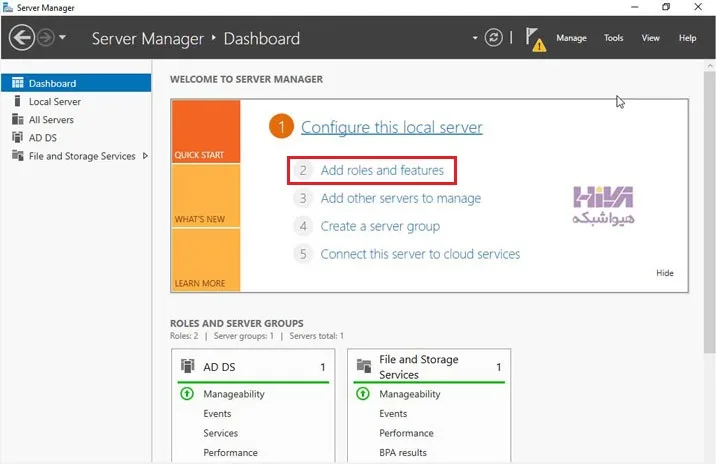Click the scrollbar up arrow

point(710,66)
